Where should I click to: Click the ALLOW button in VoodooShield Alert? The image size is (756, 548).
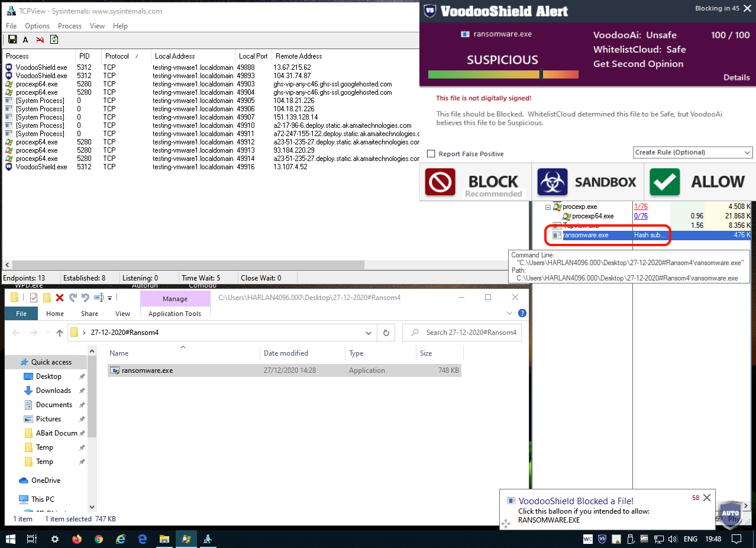pyautogui.click(x=699, y=182)
